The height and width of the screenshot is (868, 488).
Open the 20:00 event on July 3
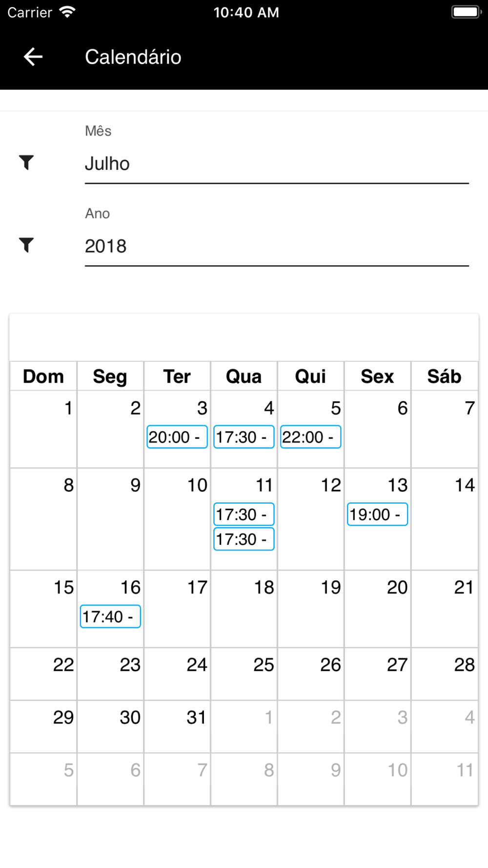click(x=177, y=437)
